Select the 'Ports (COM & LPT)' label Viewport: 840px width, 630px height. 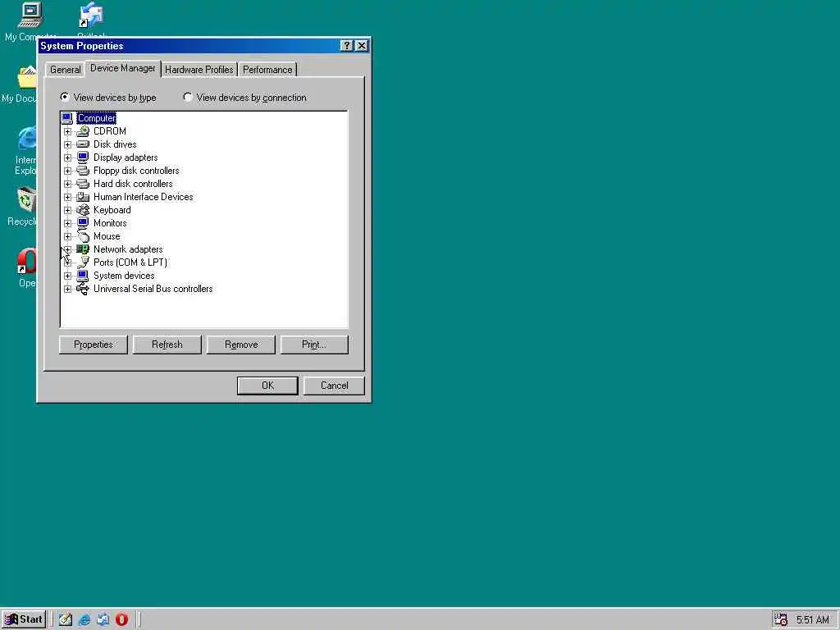tap(130, 262)
